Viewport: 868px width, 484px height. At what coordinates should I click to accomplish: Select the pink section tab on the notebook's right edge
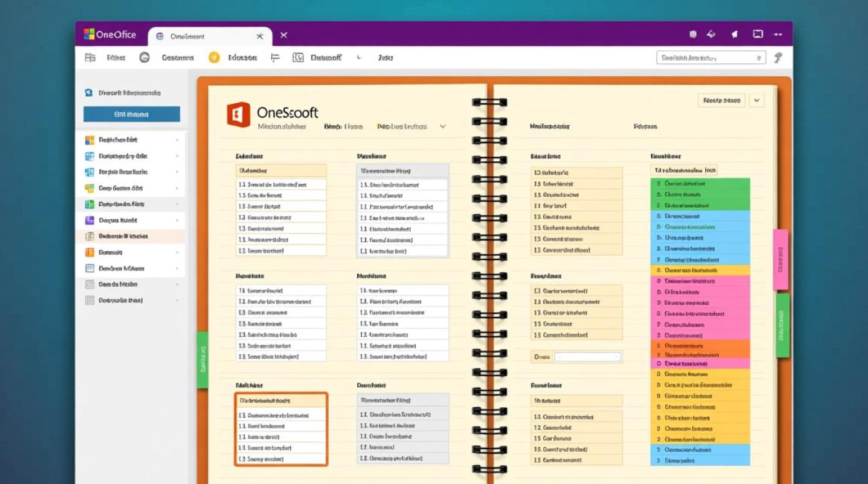pyautogui.click(x=781, y=259)
